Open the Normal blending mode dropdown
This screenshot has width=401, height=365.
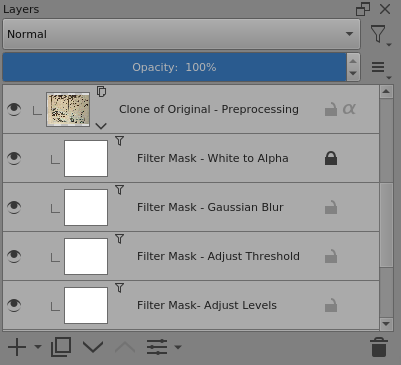pyautogui.click(x=182, y=34)
